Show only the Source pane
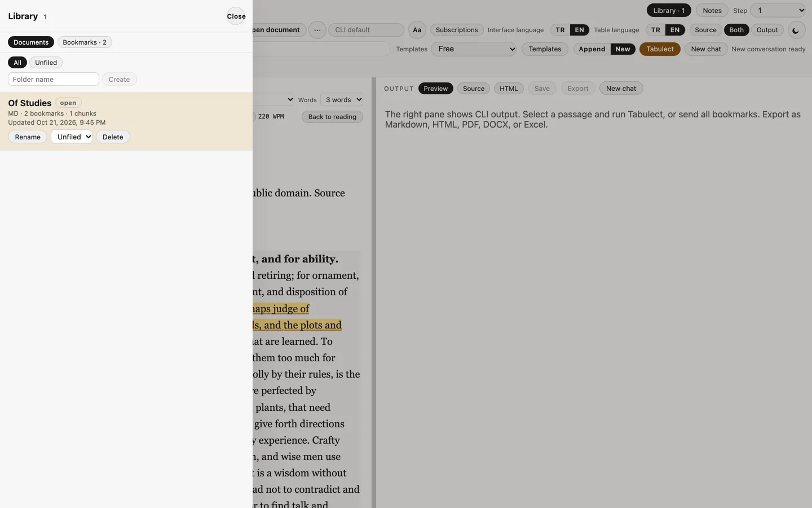The height and width of the screenshot is (508, 812). pos(705,30)
